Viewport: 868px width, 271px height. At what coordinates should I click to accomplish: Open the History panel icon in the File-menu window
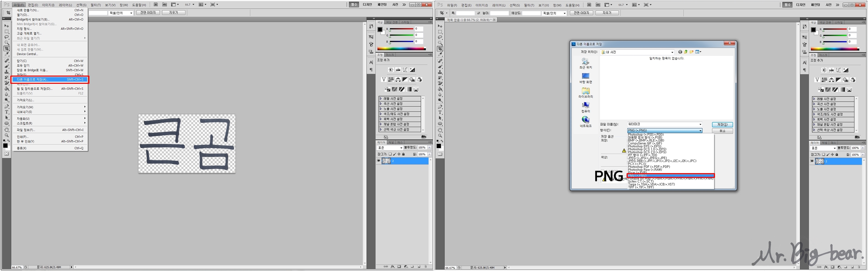click(371, 26)
